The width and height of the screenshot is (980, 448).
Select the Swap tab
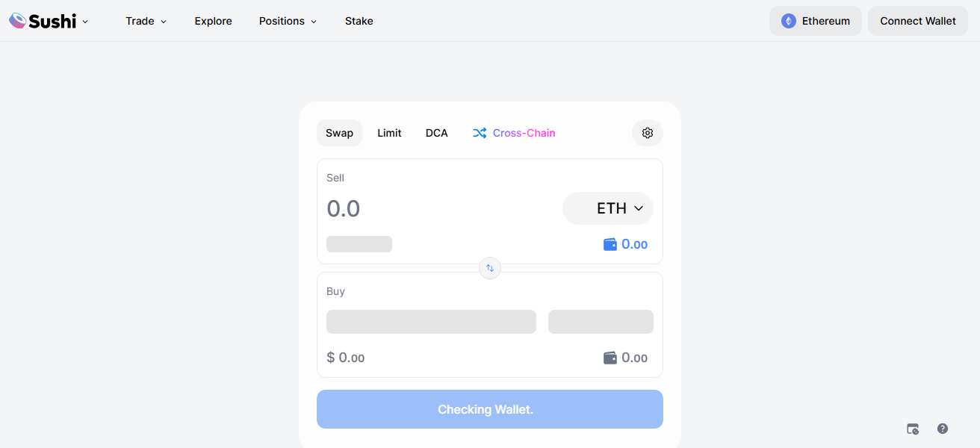point(339,133)
